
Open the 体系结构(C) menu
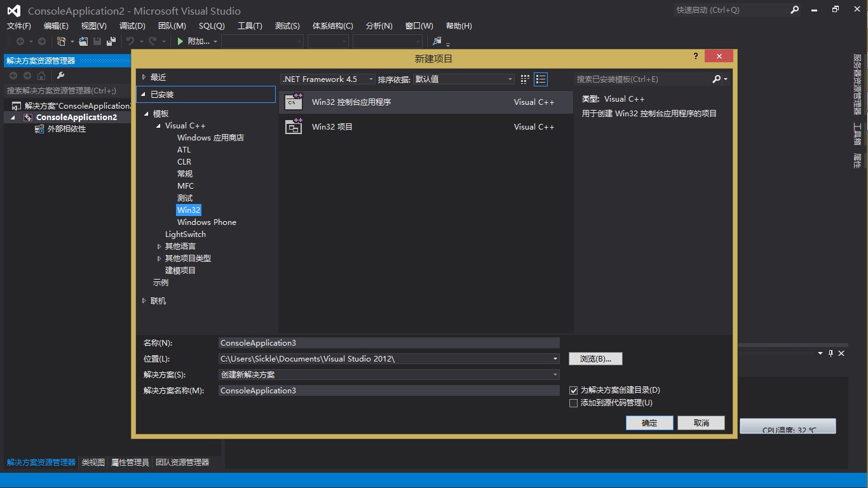tap(332, 26)
